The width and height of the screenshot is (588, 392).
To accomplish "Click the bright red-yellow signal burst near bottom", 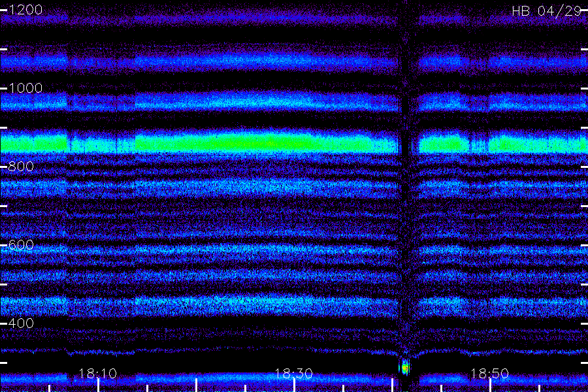I will [x=405, y=368].
